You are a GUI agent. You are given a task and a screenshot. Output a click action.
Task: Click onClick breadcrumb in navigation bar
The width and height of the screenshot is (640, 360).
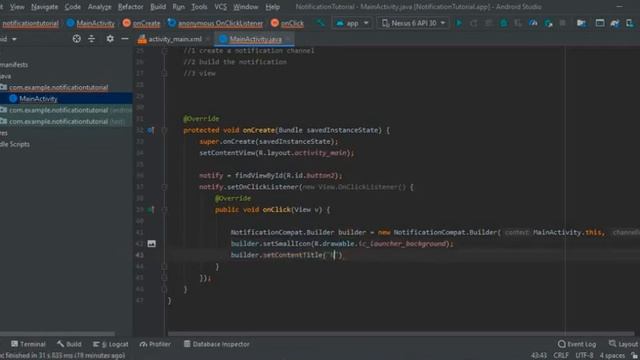point(287,23)
